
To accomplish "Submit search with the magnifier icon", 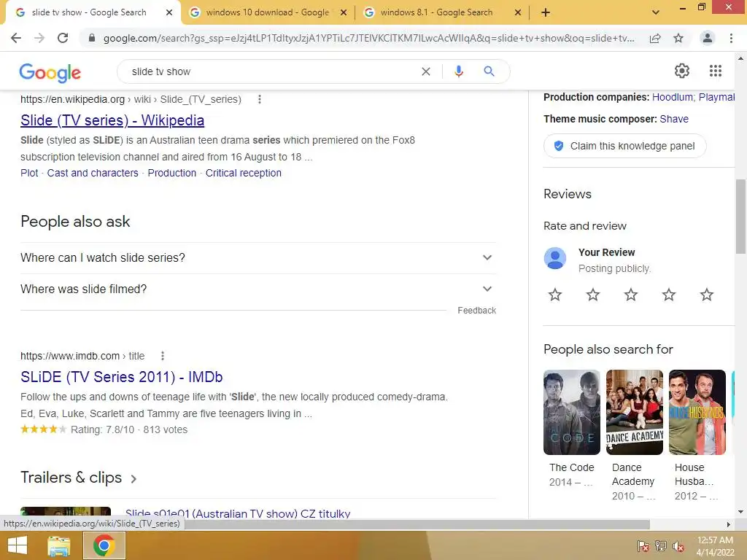I will pyautogui.click(x=489, y=71).
